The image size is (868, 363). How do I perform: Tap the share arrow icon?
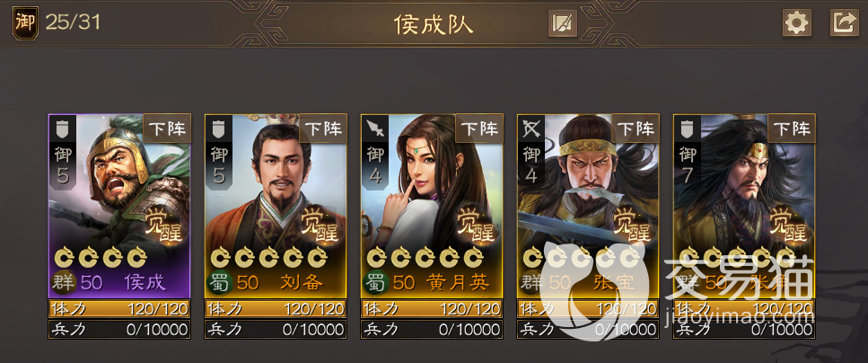pyautogui.click(x=844, y=23)
